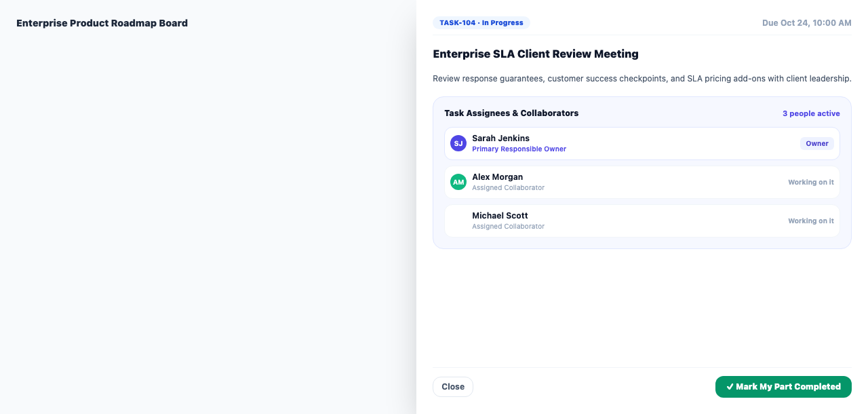Click Michael Scott's 'Working on it' status
The width and height of the screenshot is (868, 414).
(811, 221)
